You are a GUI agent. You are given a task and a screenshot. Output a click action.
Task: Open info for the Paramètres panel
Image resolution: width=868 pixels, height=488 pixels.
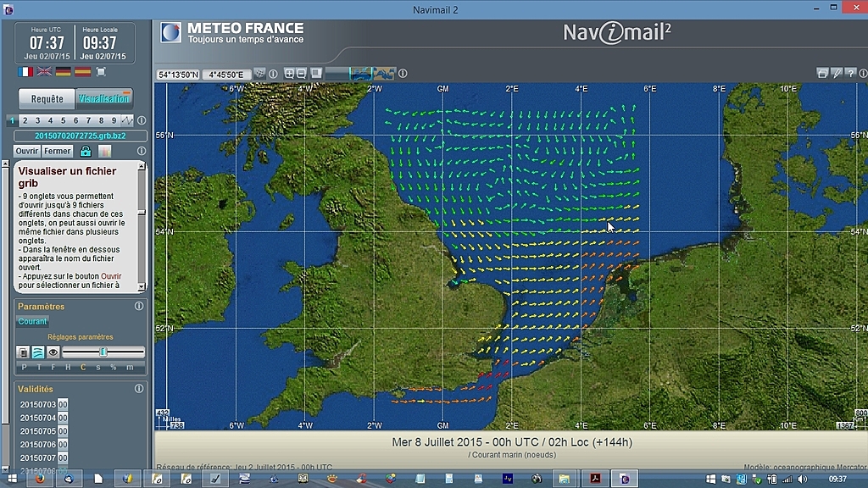click(x=139, y=306)
